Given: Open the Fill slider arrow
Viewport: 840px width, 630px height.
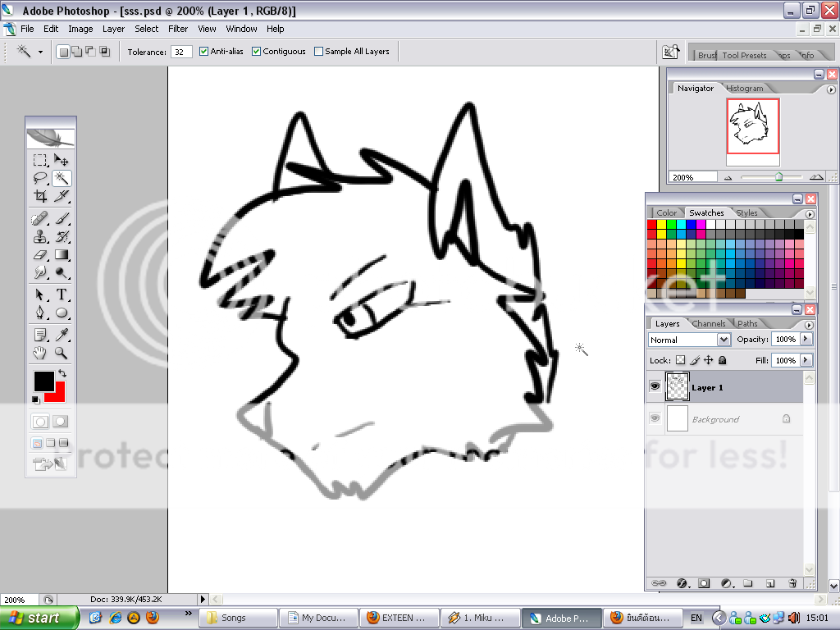Looking at the screenshot, I should (x=806, y=360).
